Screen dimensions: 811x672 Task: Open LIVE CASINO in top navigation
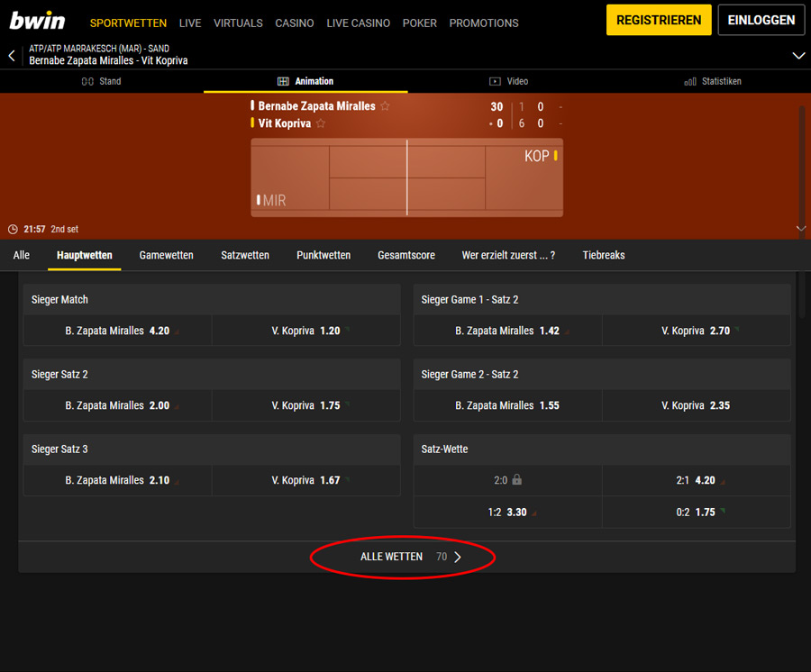click(358, 23)
